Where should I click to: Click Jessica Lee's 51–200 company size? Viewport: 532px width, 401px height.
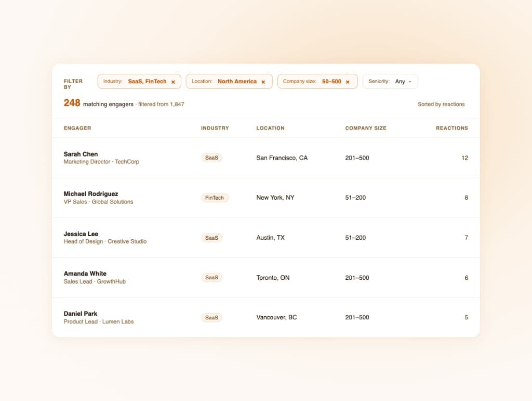point(355,238)
